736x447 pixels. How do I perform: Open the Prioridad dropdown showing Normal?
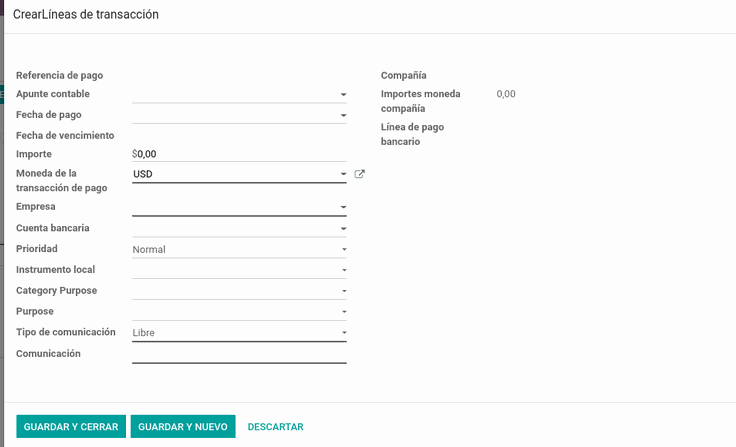coord(343,249)
